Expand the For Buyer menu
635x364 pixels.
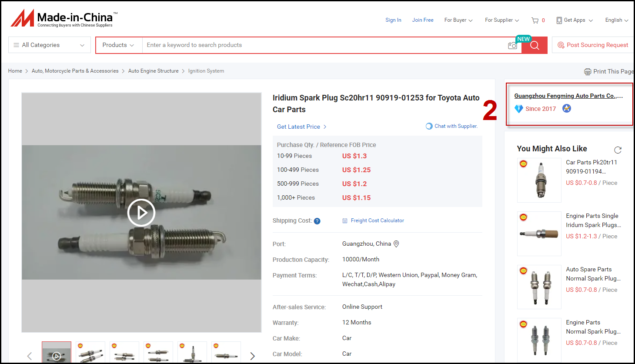[x=458, y=20]
